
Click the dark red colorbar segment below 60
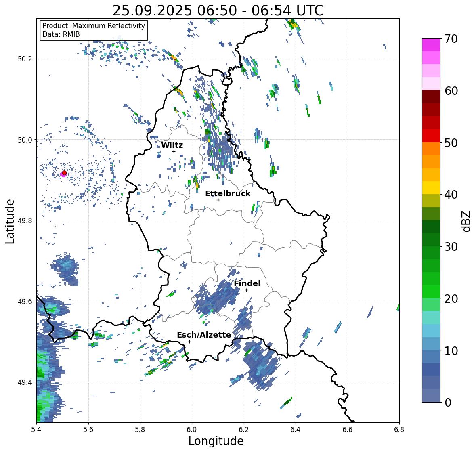pyautogui.click(x=431, y=97)
